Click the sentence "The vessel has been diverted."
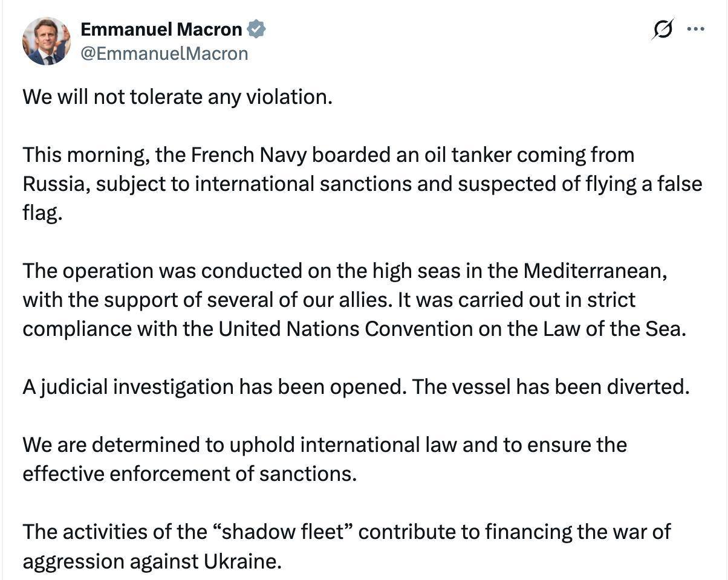This screenshot has width=728, height=580. pos(551,387)
